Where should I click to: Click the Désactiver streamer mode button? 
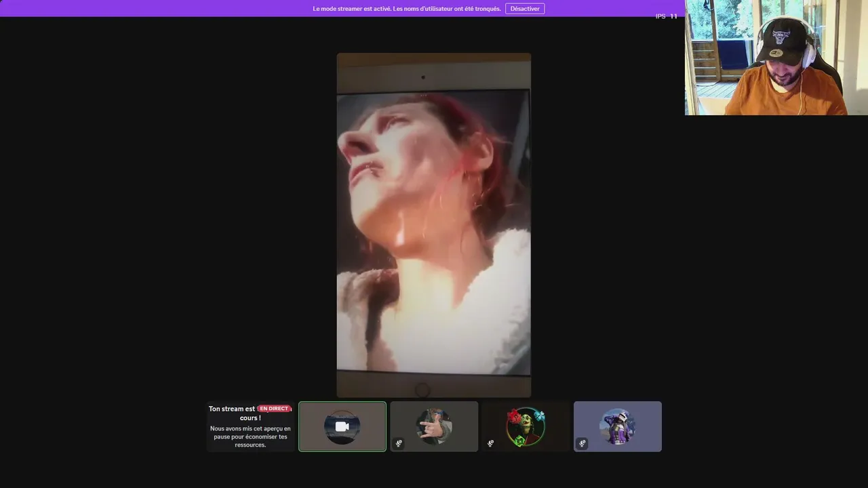(524, 9)
